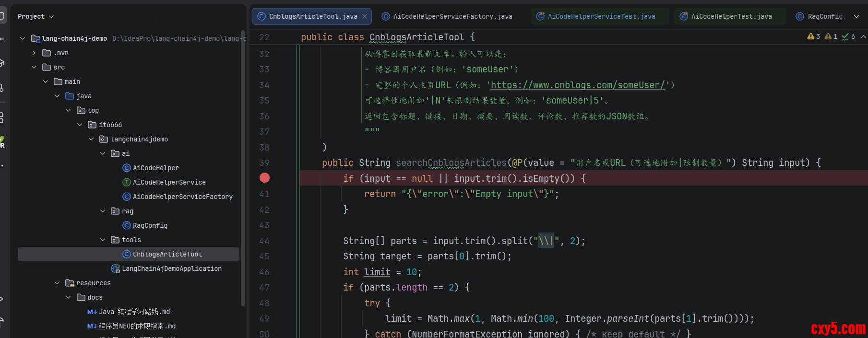Collapse the lang-chain4j-demo project root
The height and width of the screenshot is (338, 868).
tap(23, 38)
